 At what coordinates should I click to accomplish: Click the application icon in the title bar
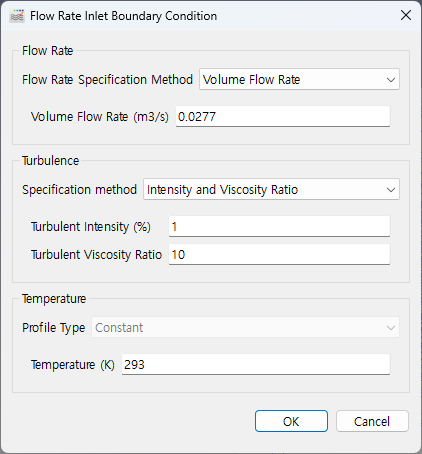click(17, 16)
